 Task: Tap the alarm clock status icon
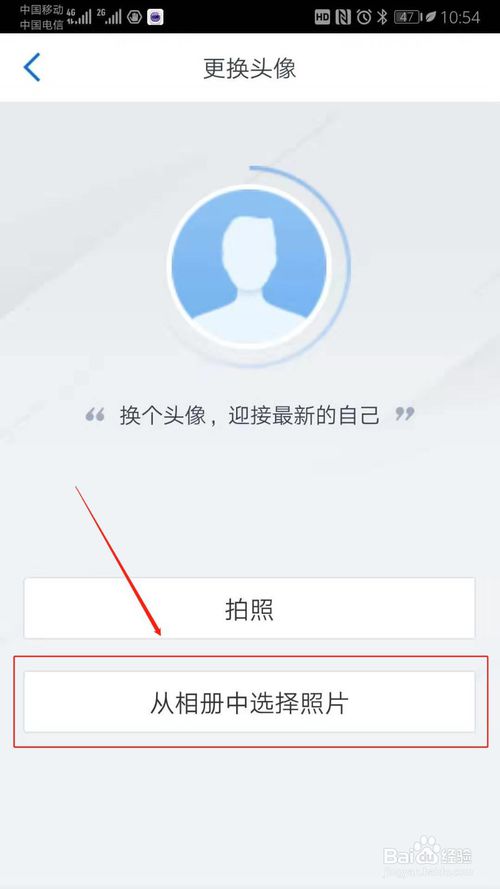pyautogui.click(x=364, y=18)
